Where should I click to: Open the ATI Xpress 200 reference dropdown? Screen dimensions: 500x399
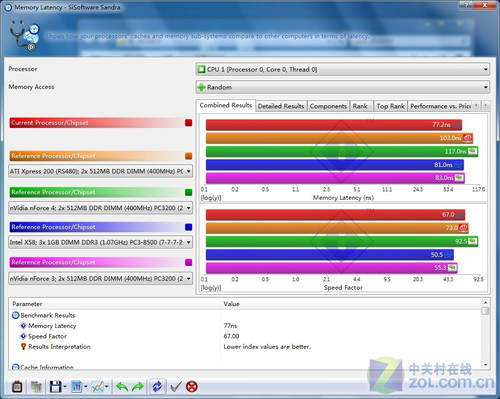tap(100, 171)
